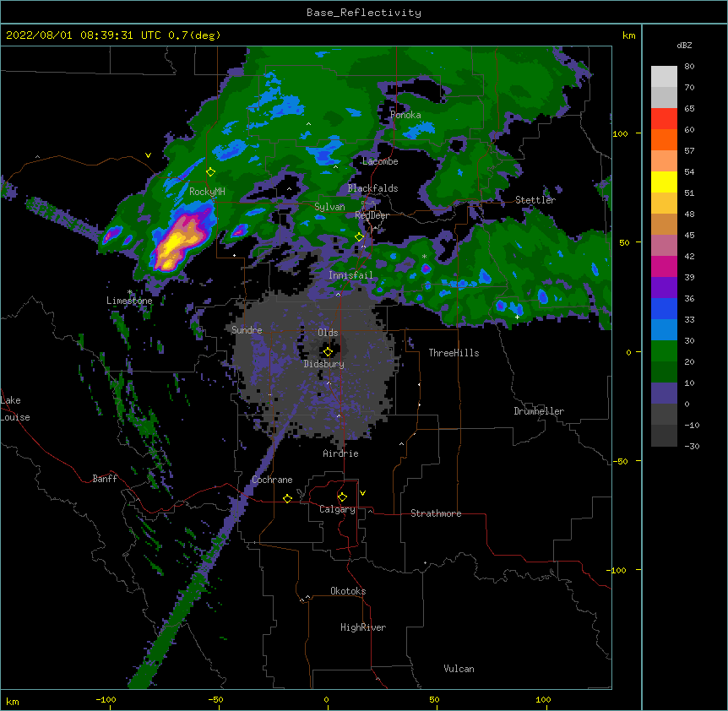
Task: Pick the gold 48-51 dBZ legend swatch
Action: [x=664, y=204]
